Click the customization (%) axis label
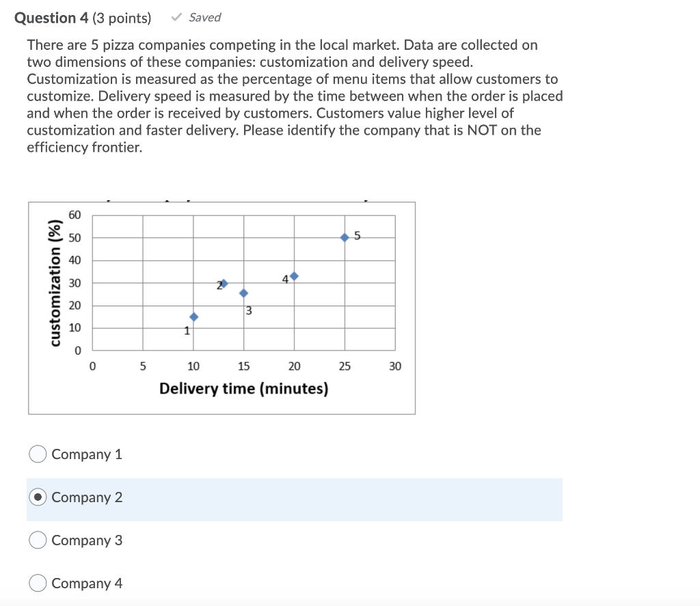Viewport: 700px width, 606px height. (x=57, y=279)
